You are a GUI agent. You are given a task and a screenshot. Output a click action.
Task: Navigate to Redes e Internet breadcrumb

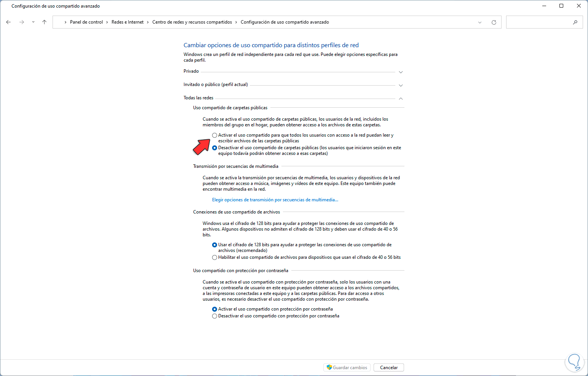click(x=128, y=22)
